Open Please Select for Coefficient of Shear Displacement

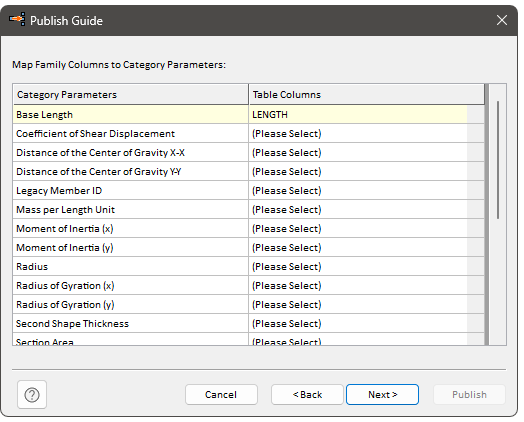tap(366, 134)
